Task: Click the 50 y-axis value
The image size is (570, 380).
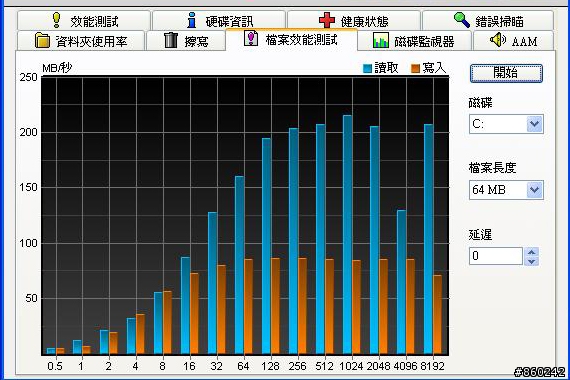Action: coord(31,298)
